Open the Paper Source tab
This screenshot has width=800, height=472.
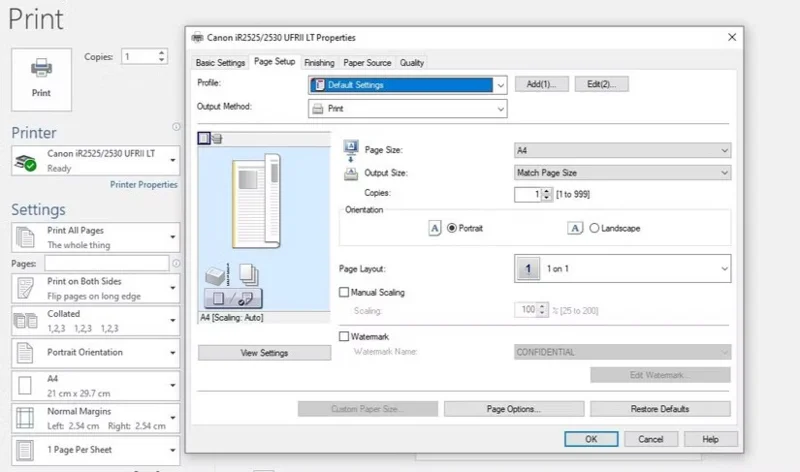click(x=367, y=63)
